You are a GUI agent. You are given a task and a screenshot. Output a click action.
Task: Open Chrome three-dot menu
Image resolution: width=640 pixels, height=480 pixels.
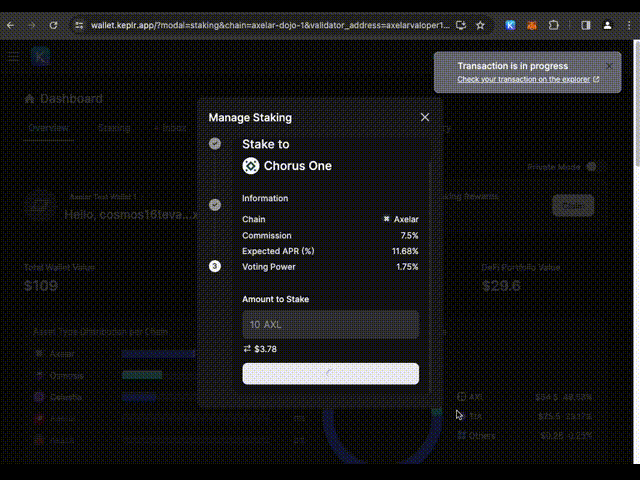coord(629,25)
